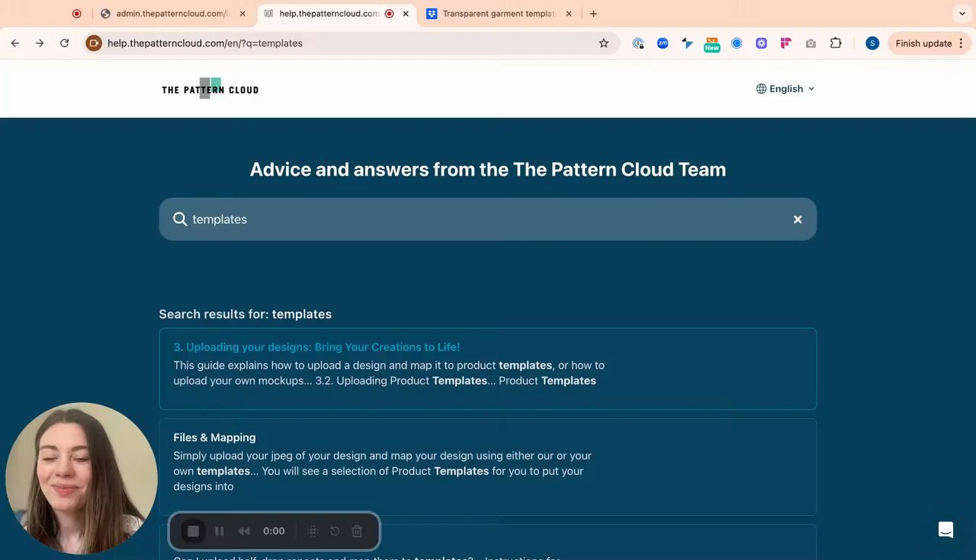This screenshot has height=560, width=976.
Task: Go back using the browser back arrow
Action: tap(15, 43)
